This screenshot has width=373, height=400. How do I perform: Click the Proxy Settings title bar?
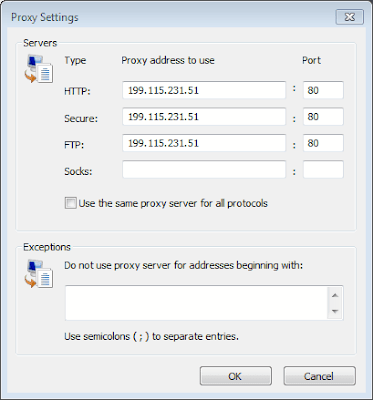(167, 17)
